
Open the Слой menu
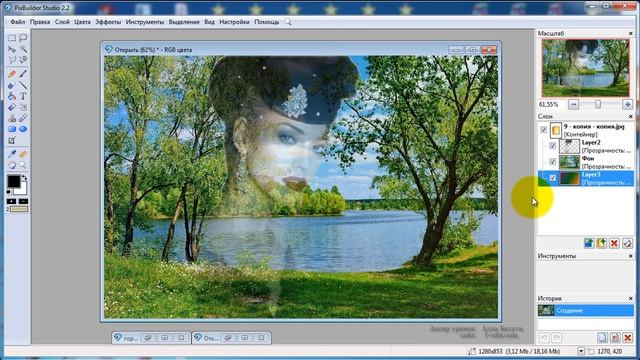(62, 22)
